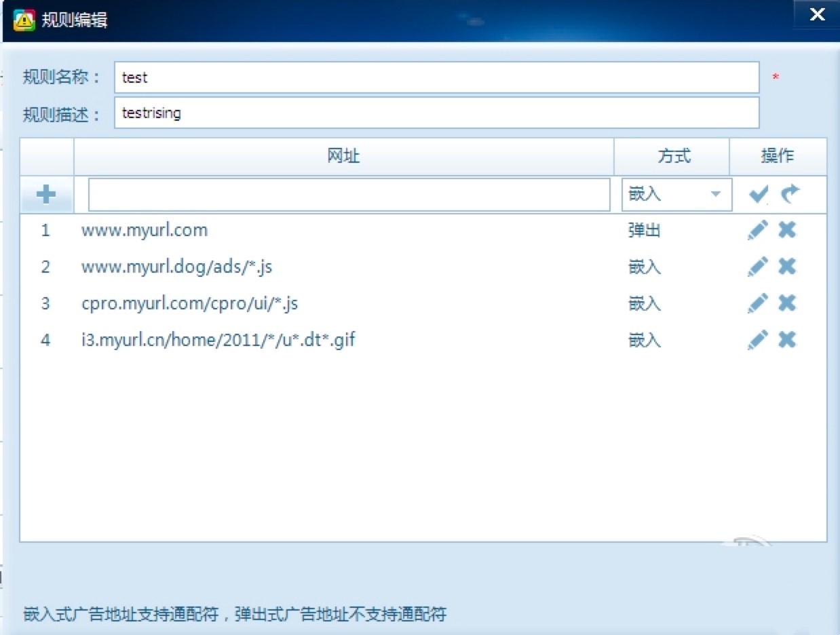Image resolution: width=840 pixels, height=635 pixels.
Task: Select the i3.myurl.cn/home/2011/*/u*.dt*.gif entry
Action: [x=218, y=340]
